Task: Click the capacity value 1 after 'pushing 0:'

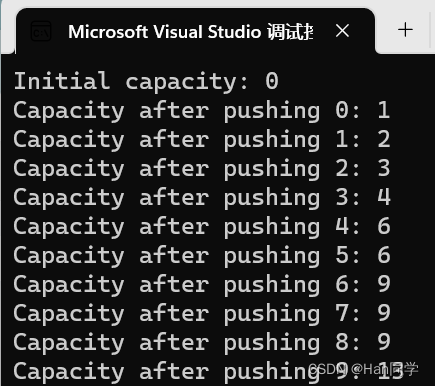Action: (384, 110)
